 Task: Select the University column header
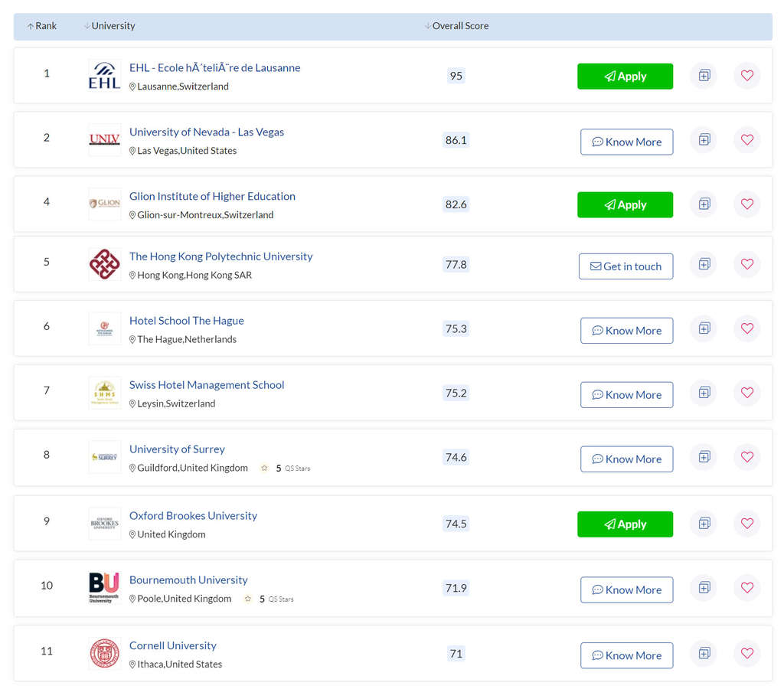[x=112, y=25]
